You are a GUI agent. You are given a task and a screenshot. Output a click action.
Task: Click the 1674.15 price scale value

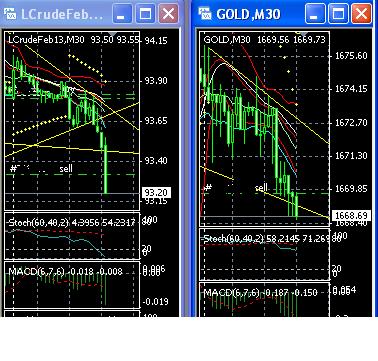click(351, 89)
